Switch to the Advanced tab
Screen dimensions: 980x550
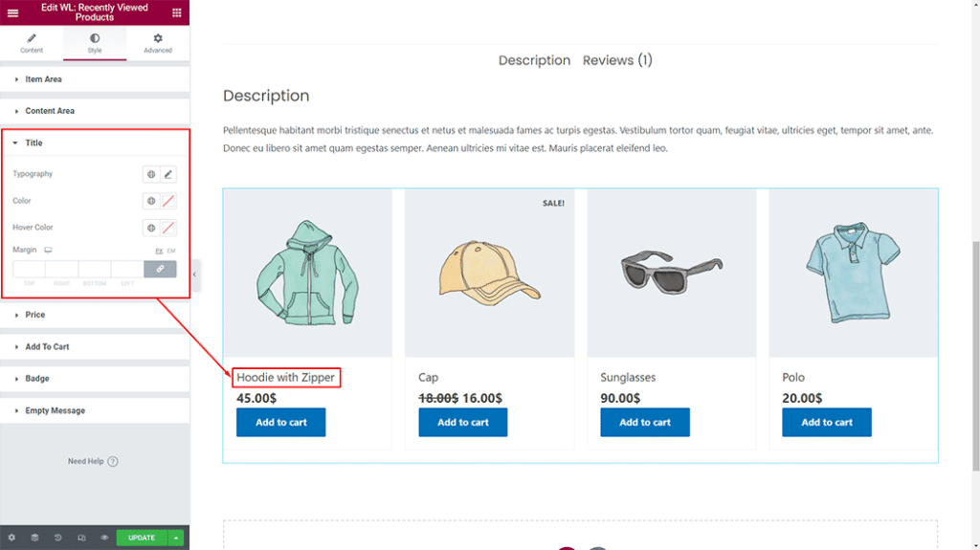point(158,43)
